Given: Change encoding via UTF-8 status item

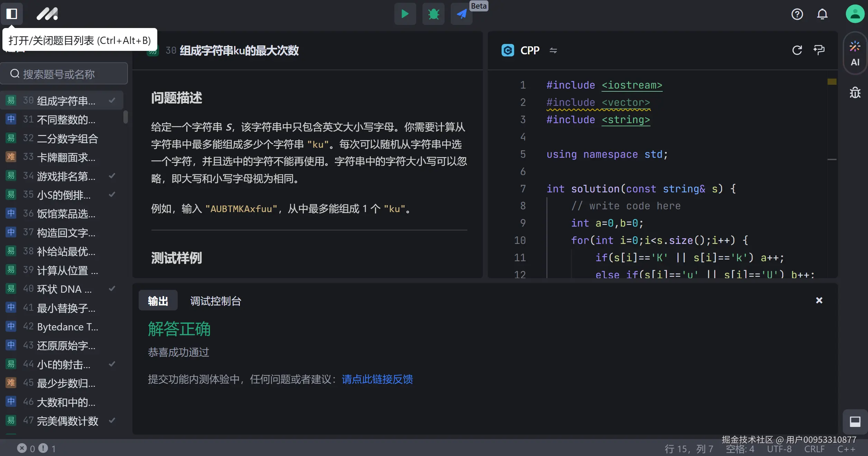Looking at the screenshot, I should pos(779,449).
